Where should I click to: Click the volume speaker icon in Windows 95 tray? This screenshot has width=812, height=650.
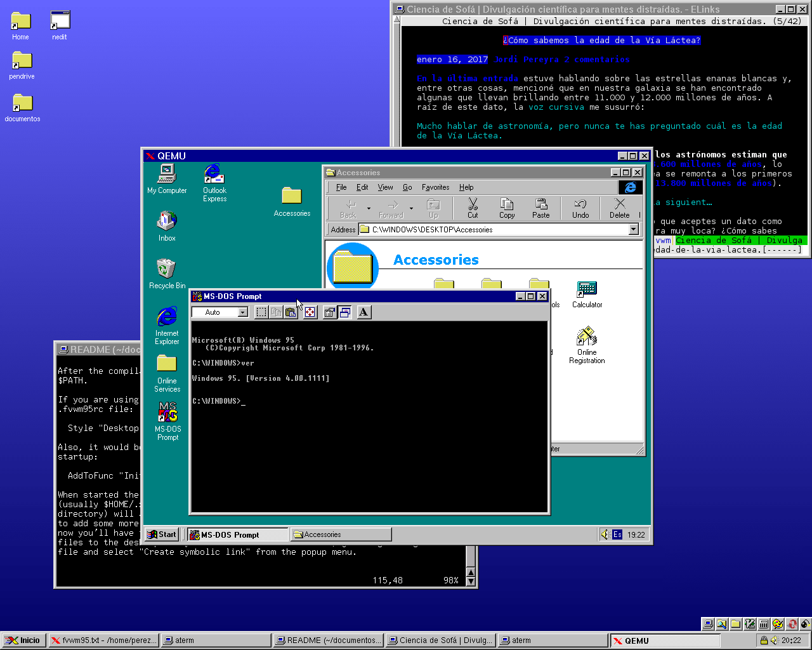(x=605, y=534)
